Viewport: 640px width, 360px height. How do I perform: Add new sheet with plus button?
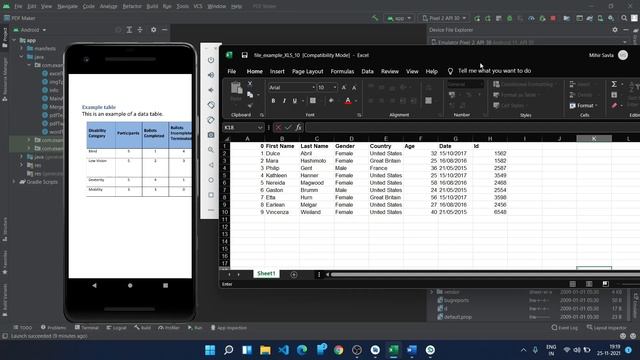(x=293, y=275)
